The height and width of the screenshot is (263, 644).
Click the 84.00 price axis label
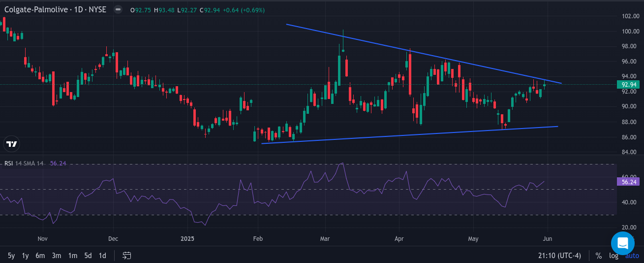coord(630,152)
